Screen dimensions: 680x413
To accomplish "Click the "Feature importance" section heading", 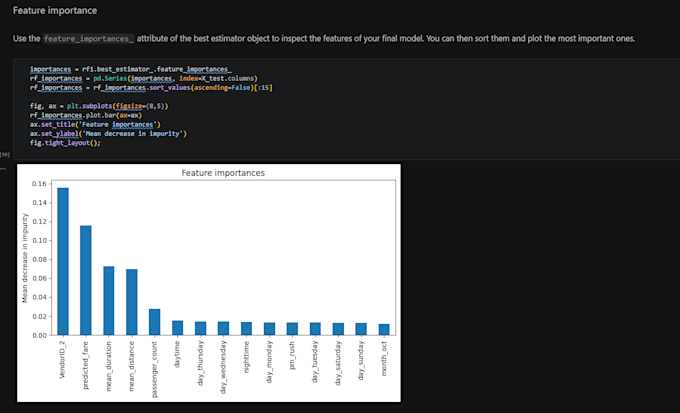I will (55, 10).
